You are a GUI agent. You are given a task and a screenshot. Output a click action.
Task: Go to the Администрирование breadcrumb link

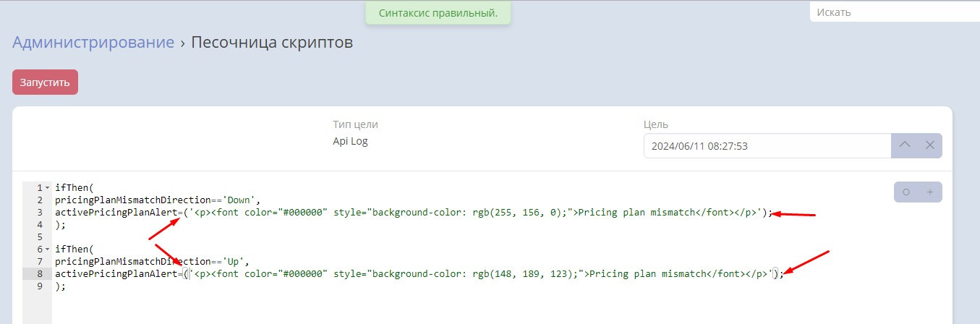click(x=93, y=43)
